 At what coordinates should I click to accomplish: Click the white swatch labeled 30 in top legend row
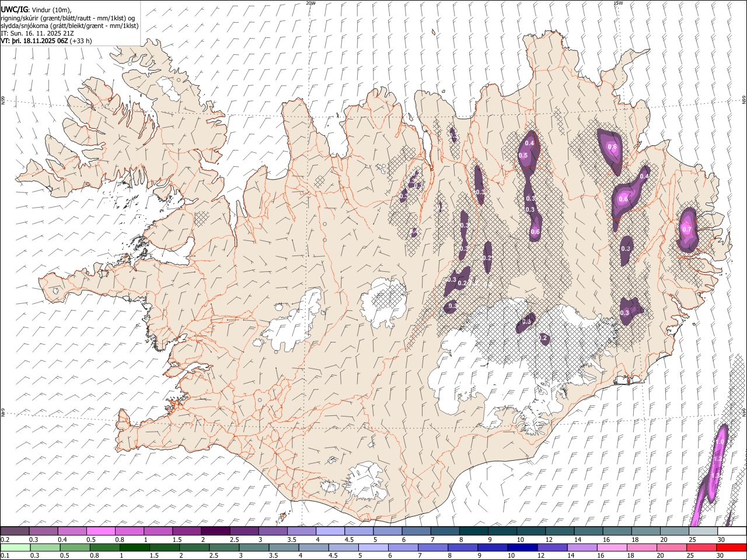[x=731, y=531]
